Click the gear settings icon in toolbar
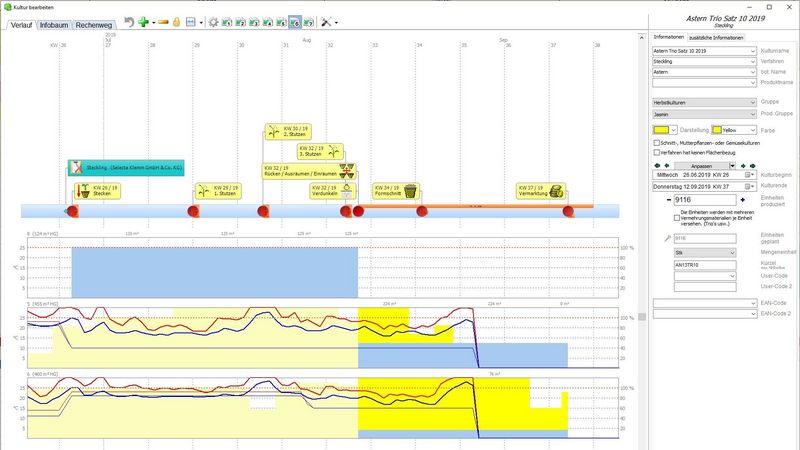Viewport: 800px width, 450px height. [x=213, y=21]
